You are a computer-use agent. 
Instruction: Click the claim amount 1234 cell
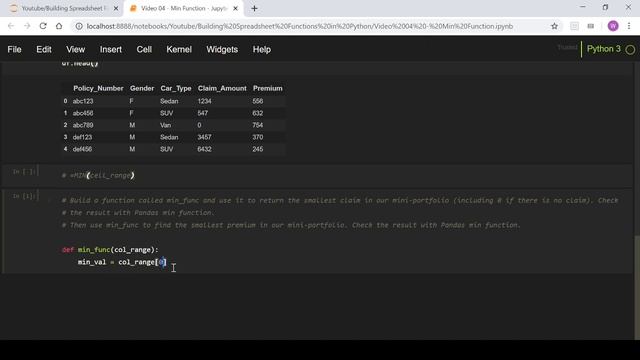coord(204,101)
